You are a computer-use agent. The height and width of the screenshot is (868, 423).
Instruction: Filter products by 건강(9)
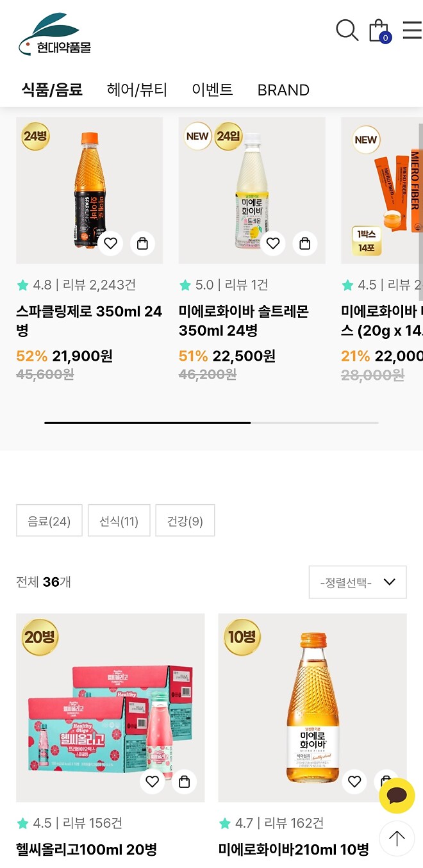tap(185, 520)
